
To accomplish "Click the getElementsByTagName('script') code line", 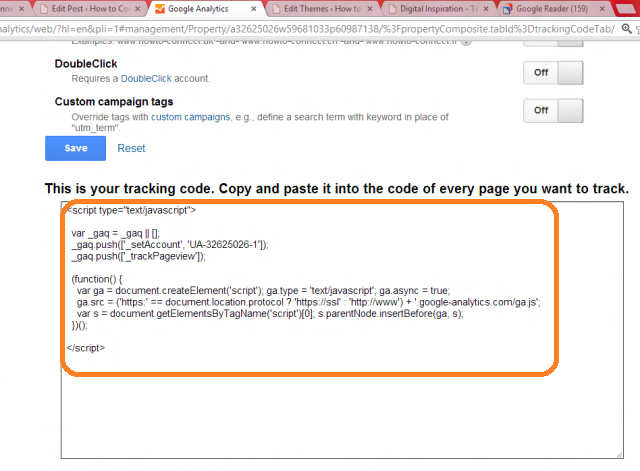I will click(x=270, y=313).
